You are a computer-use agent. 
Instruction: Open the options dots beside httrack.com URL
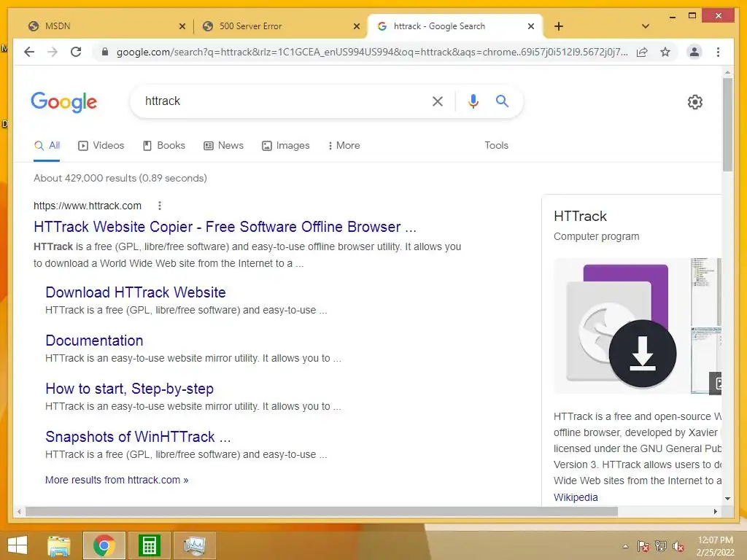pyautogui.click(x=160, y=206)
